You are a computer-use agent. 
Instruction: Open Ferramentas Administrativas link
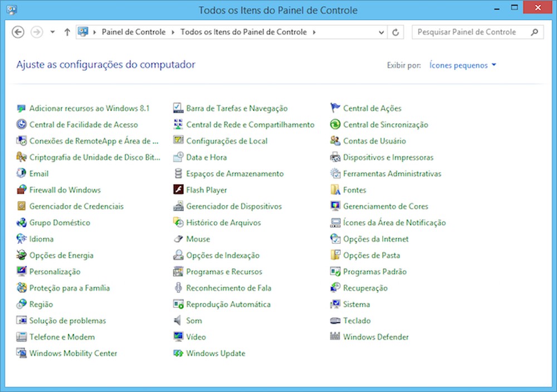tap(392, 174)
